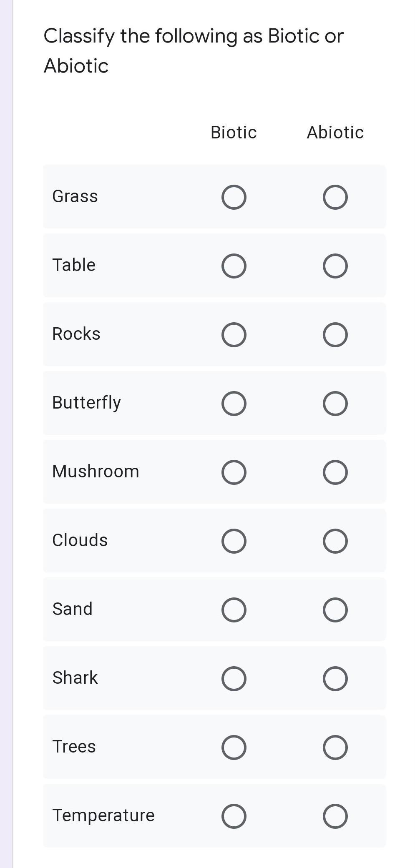Mark Shark as Biotic

(234, 679)
